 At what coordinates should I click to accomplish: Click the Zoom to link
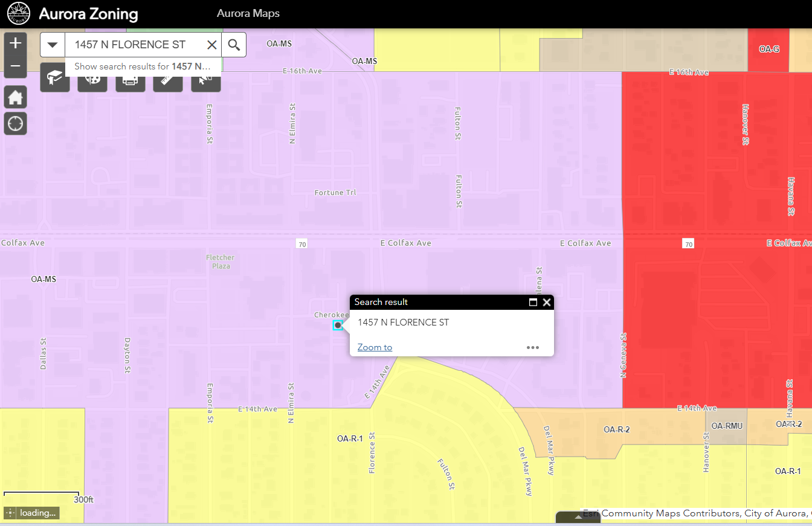pos(375,347)
